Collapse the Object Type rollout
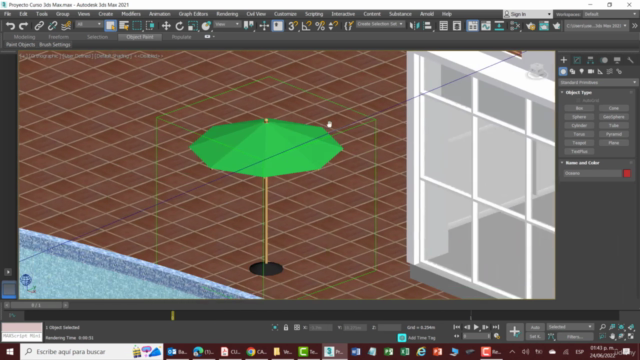640x360 pixels. (578, 93)
